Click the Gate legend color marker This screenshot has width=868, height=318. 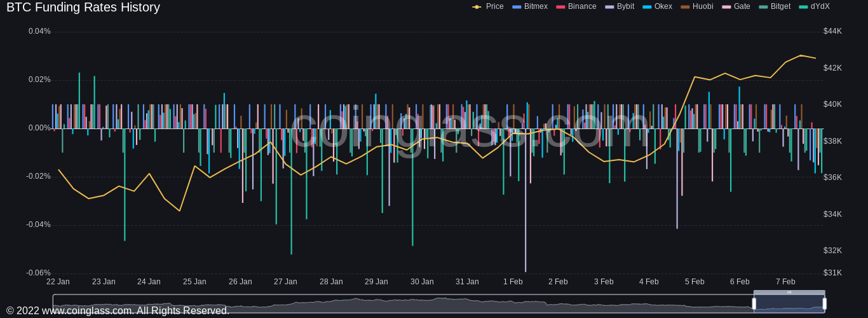point(726,7)
